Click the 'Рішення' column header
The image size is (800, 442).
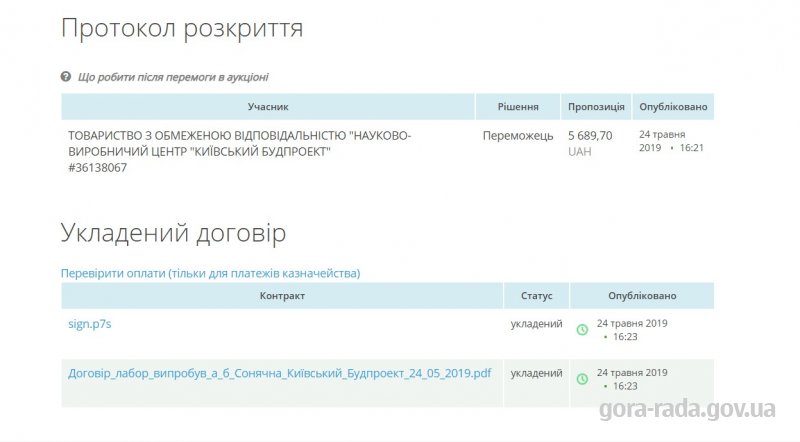click(518, 107)
